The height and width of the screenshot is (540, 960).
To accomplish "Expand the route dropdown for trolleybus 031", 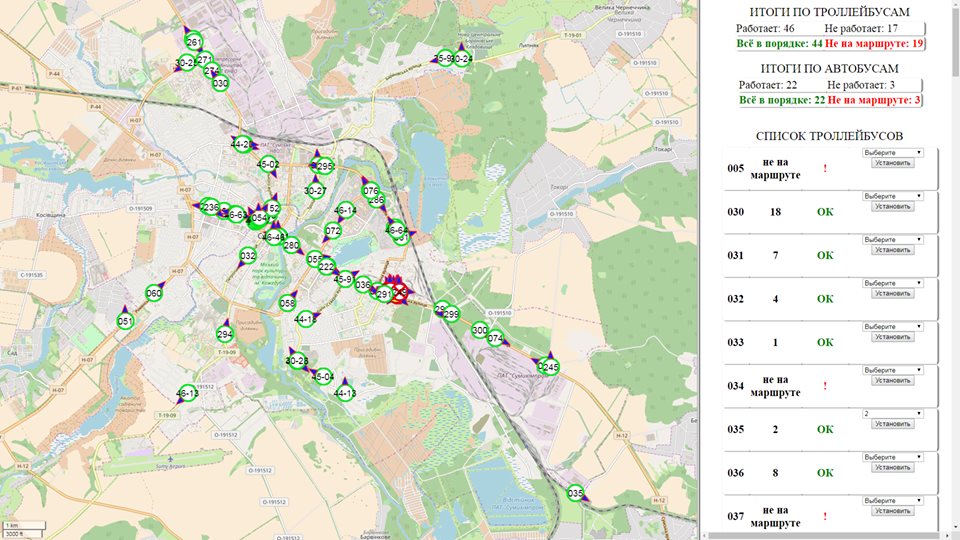I will coord(892,239).
